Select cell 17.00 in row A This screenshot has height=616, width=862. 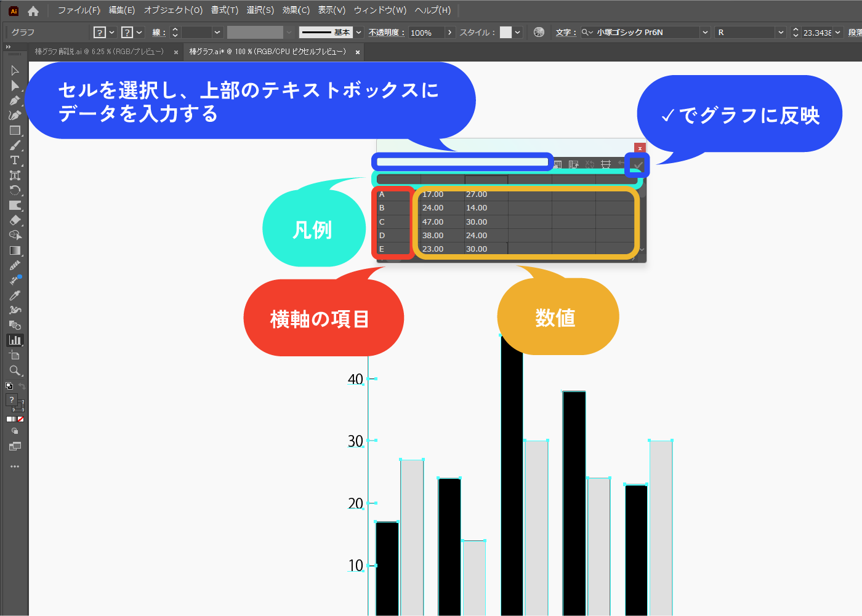click(x=443, y=194)
